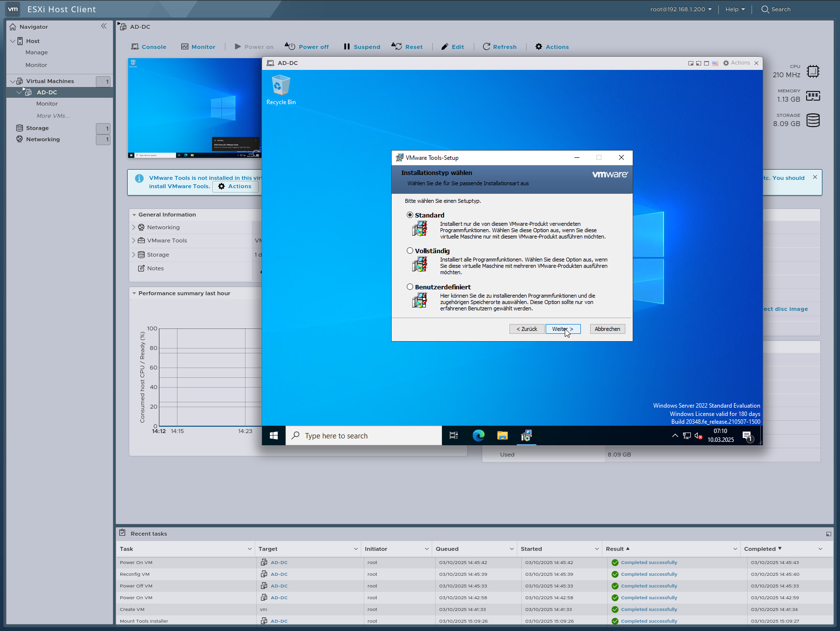Click the Windows search field in the VM
Image resolution: width=840 pixels, height=631 pixels.
pyautogui.click(x=364, y=435)
